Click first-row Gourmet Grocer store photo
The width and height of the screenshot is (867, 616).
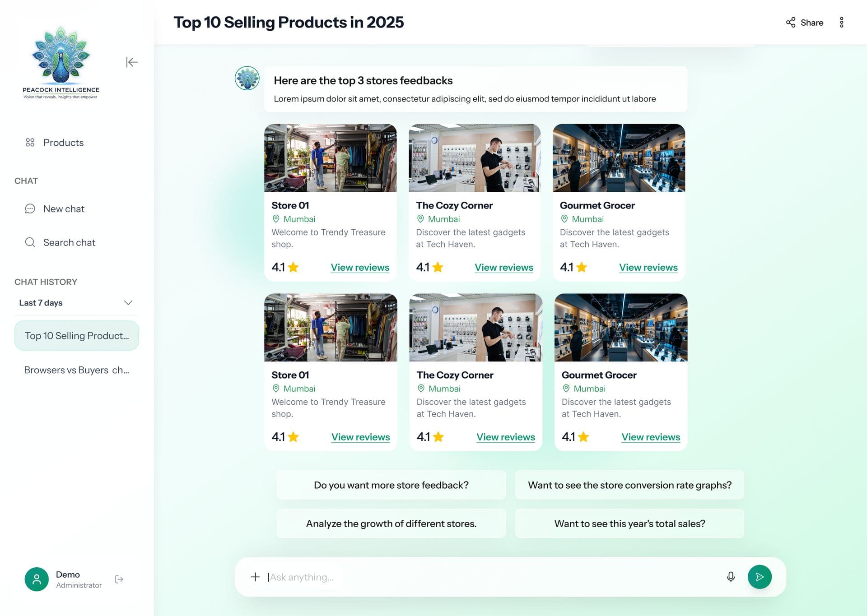(x=619, y=158)
